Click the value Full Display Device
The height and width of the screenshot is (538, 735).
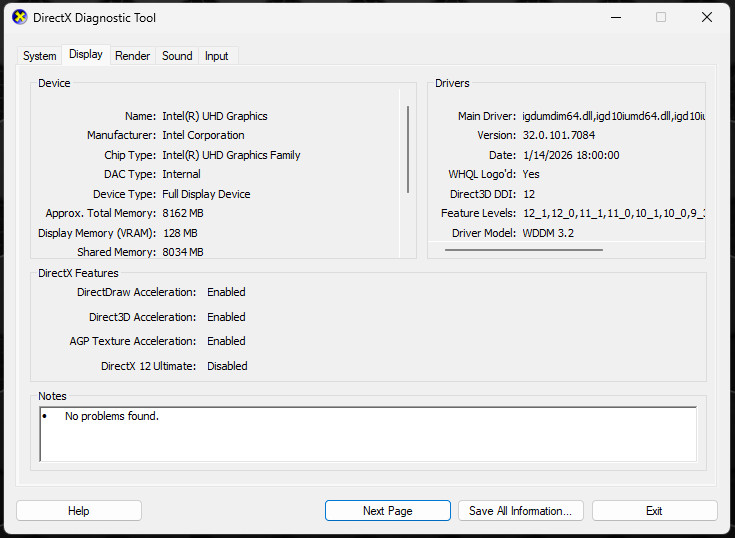tap(206, 194)
